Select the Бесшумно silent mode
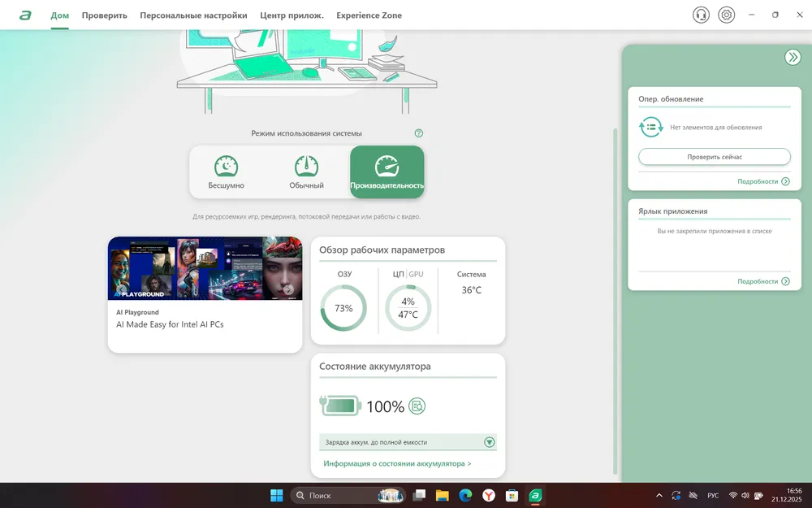Viewport: 812px width, 508px height. click(x=226, y=172)
